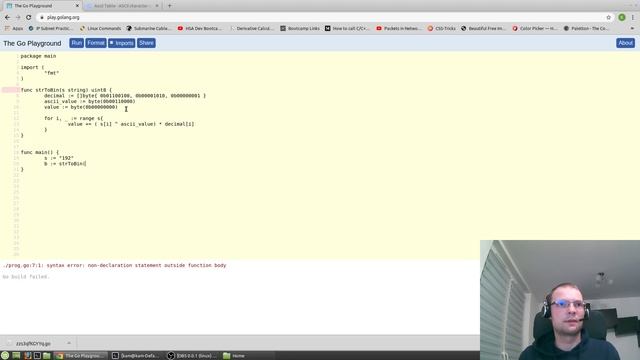Click the 'func main() {' line
640x360 pixels.
point(40,152)
